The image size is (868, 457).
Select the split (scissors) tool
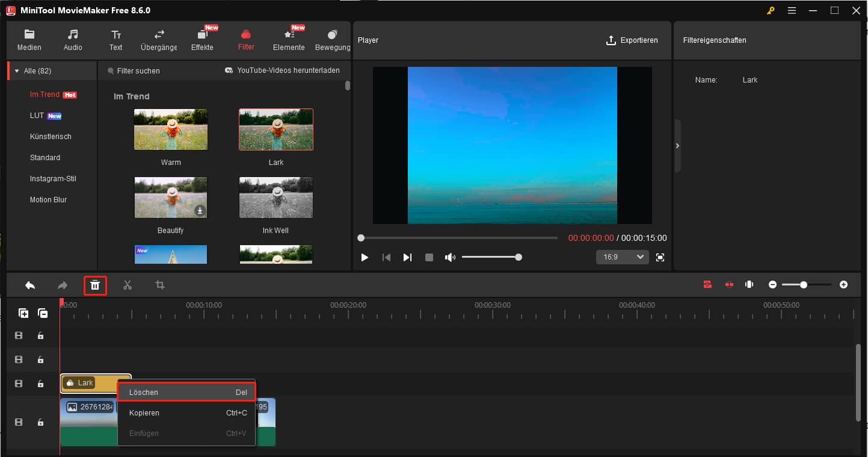[128, 285]
